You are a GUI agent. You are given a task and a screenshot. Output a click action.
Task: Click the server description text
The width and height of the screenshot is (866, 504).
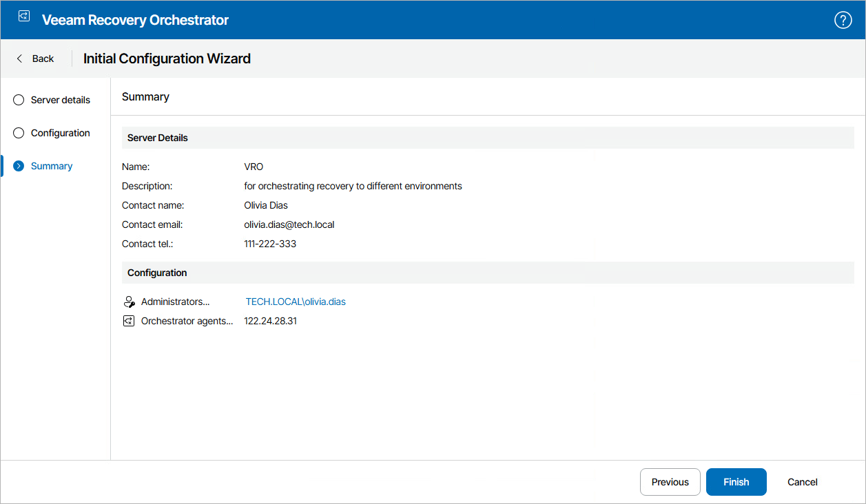click(x=353, y=186)
